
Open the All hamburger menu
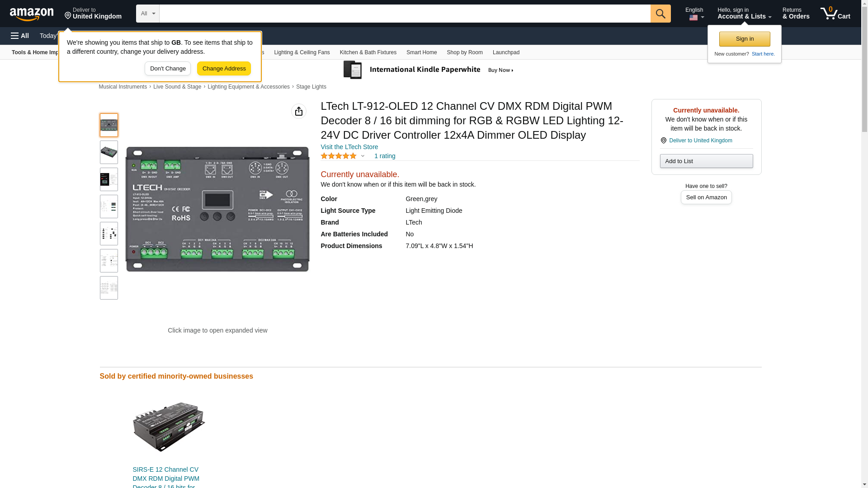pyautogui.click(x=20, y=36)
